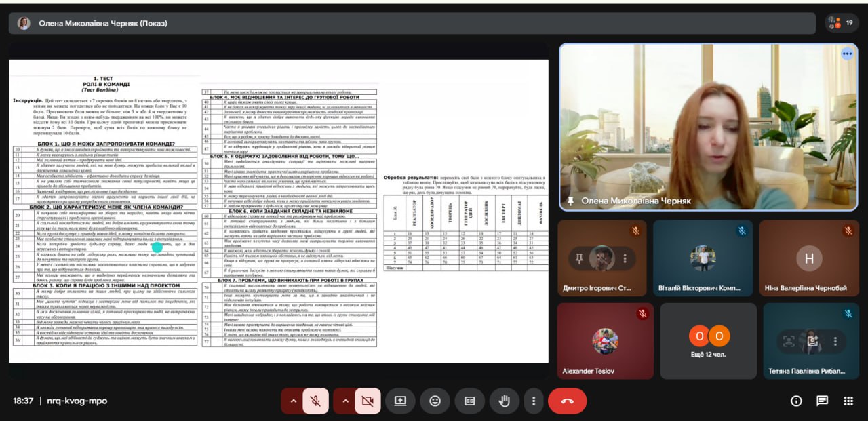Viewport: 868px width, 421px height.
Task: Click the backgrounds and effects icon on Тетяна's tile
Action: (x=811, y=341)
